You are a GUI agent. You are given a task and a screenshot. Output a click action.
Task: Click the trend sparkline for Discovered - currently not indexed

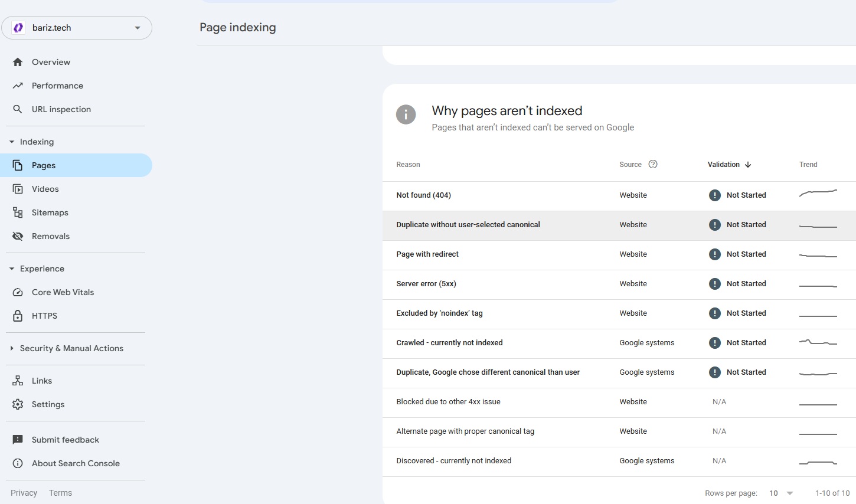tap(818, 463)
